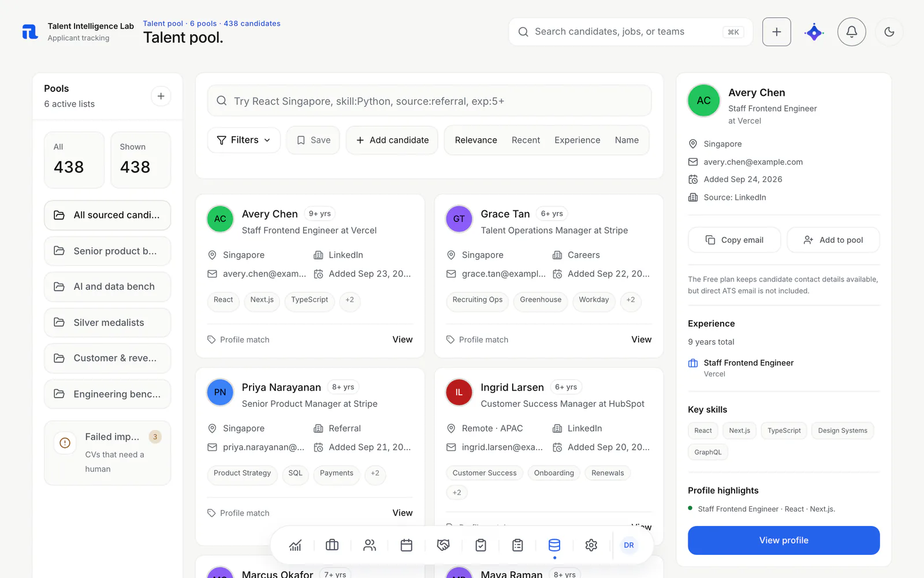Click the Save search button

pos(313,140)
